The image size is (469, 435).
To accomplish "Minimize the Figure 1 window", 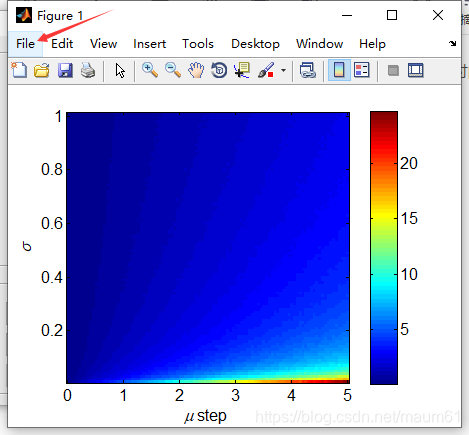I will 347,15.
